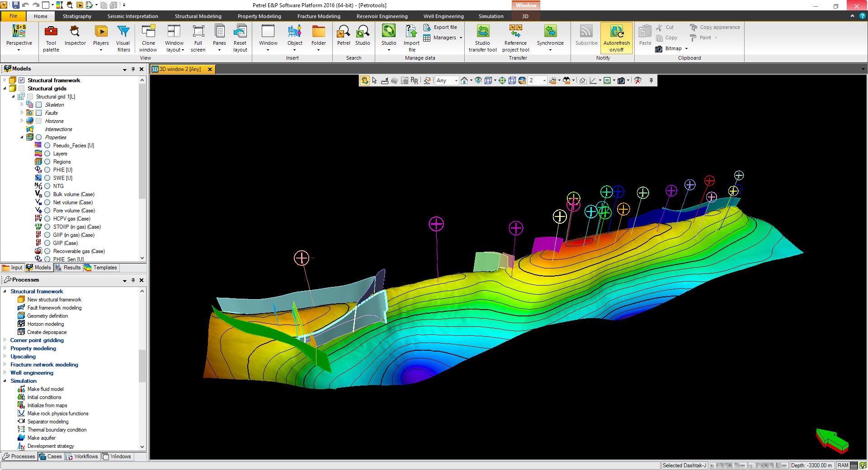
Task: Toggle Structural framework checkbox
Action: click(x=21, y=80)
